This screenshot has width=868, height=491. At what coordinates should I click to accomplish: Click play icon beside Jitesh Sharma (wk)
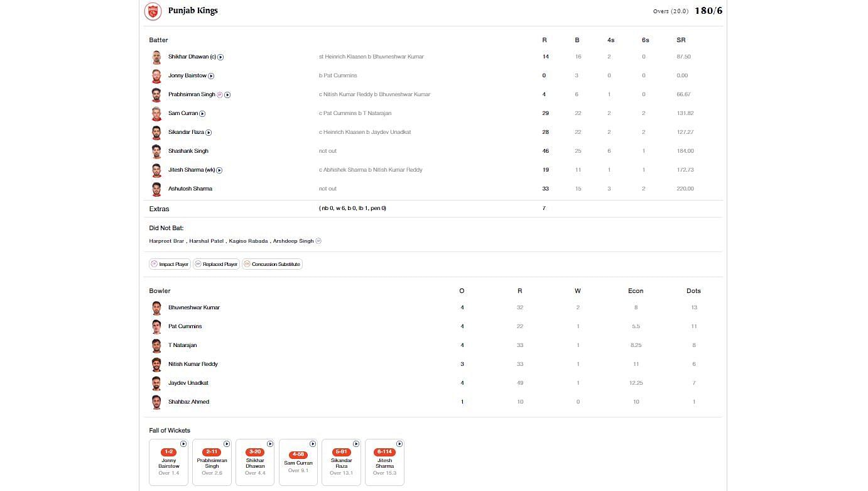click(x=219, y=170)
